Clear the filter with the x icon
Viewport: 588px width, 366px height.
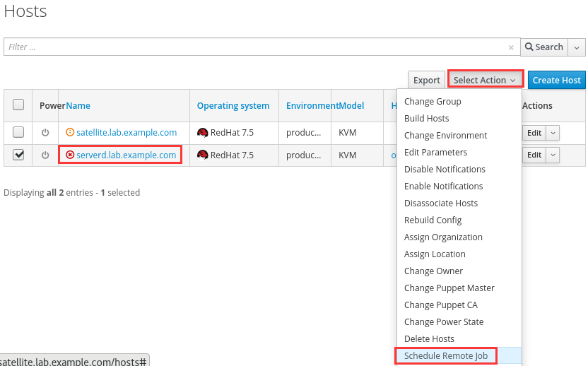point(511,47)
